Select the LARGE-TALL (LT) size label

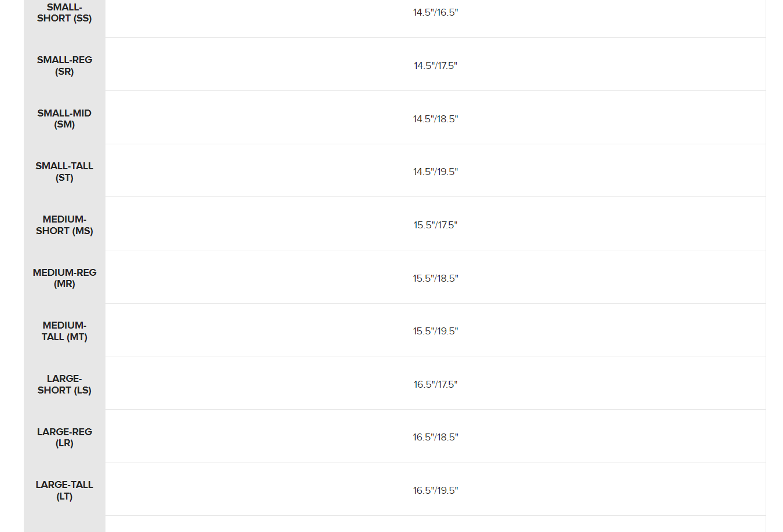click(x=64, y=490)
